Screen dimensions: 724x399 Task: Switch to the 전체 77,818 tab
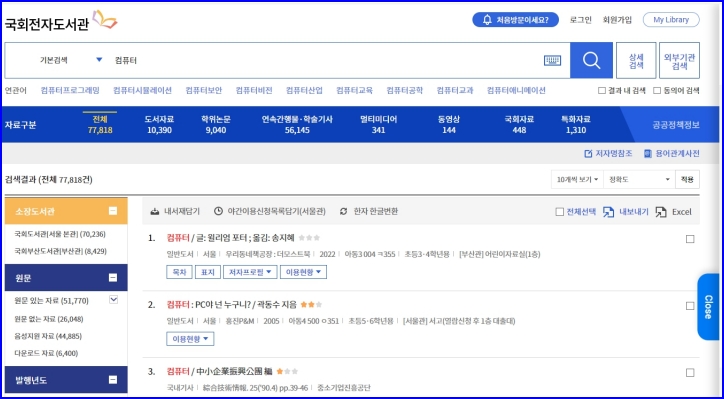pos(100,125)
